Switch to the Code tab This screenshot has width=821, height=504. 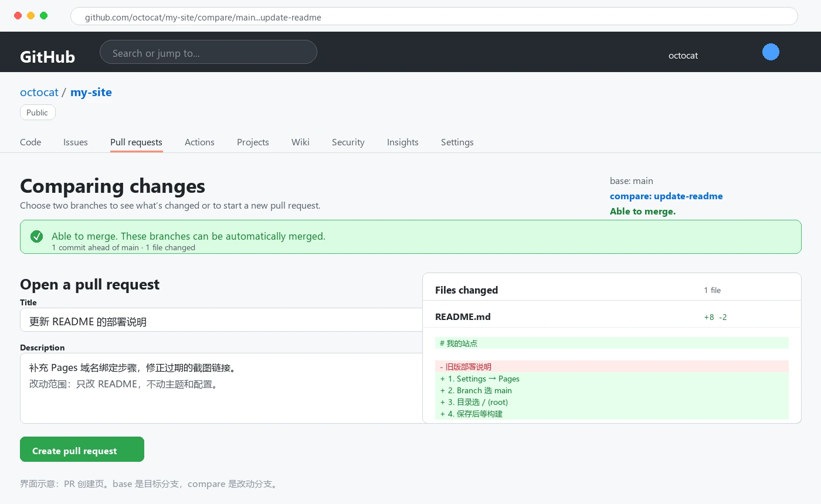pos(30,142)
